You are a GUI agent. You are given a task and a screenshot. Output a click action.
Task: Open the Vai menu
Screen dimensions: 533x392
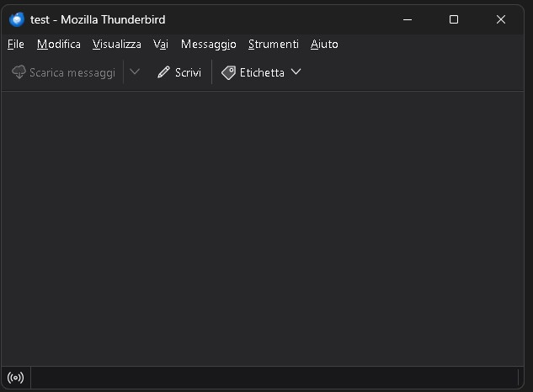pos(161,44)
